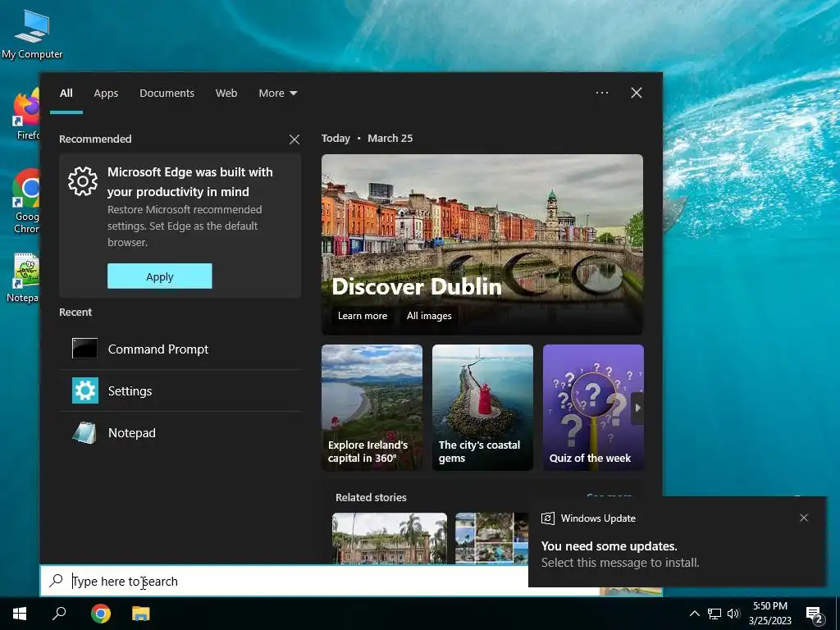Click the Microsoft Edge recommendation headline
This screenshot has height=630, width=840.
click(x=189, y=181)
